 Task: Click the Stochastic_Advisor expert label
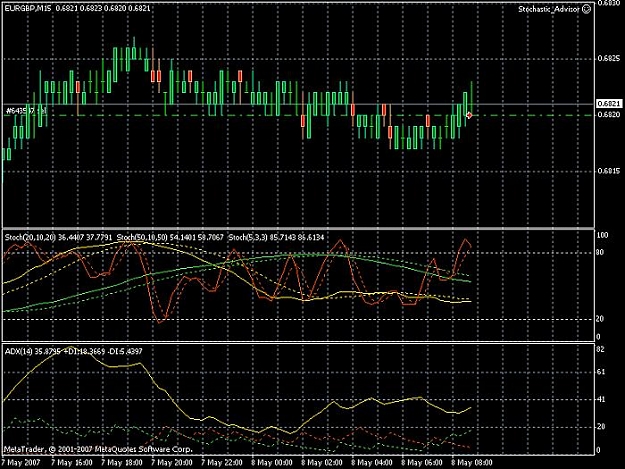549,9
